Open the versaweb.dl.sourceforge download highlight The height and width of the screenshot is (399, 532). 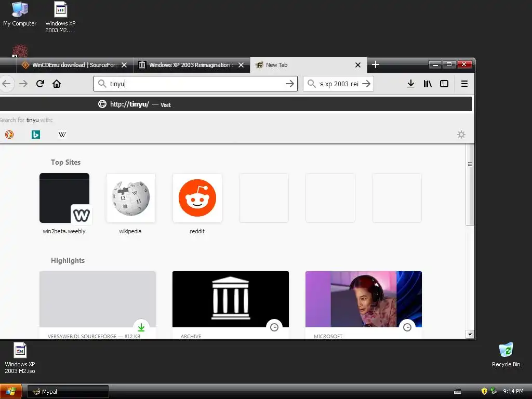click(x=98, y=304)
